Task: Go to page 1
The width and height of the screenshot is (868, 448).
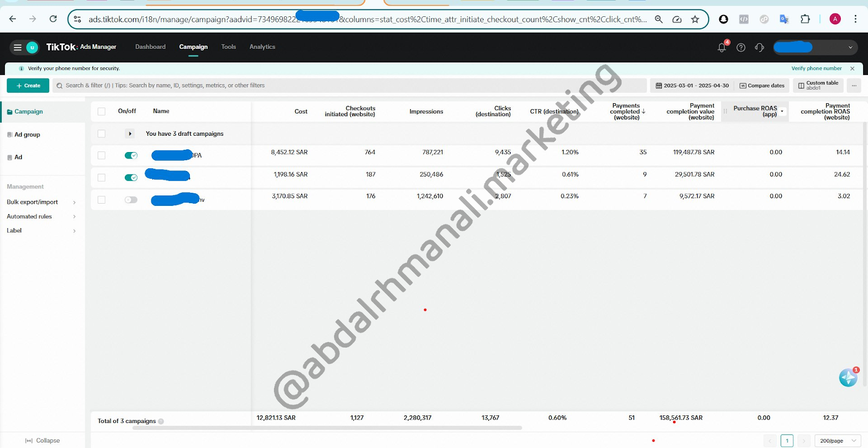Action: 787,441
